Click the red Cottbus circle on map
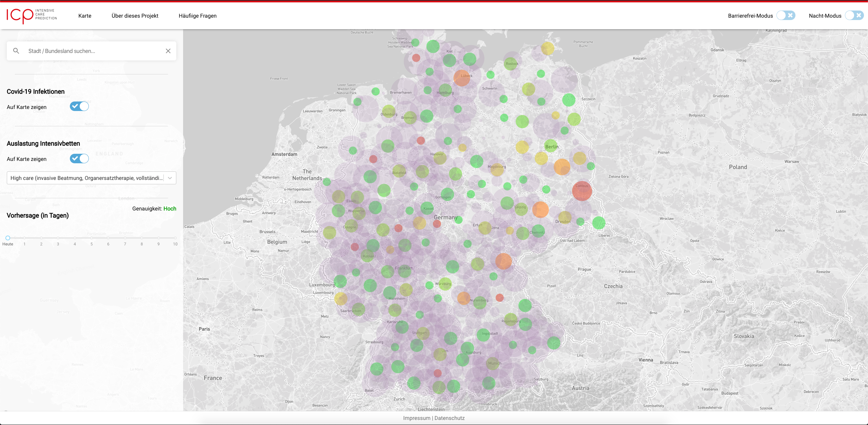The width and height of the screenshot is (868, 425). coord(582,191)
